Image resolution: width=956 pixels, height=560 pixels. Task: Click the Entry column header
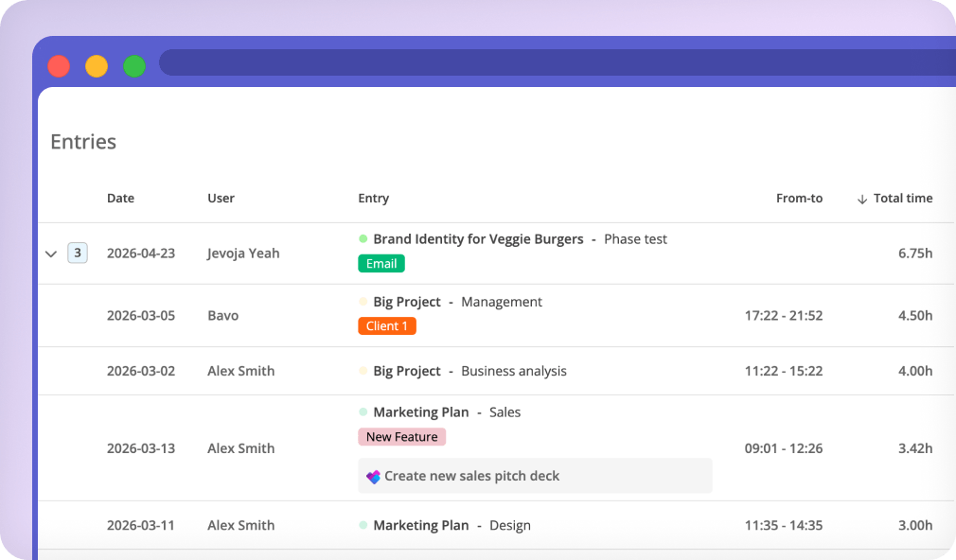(373, 199)
